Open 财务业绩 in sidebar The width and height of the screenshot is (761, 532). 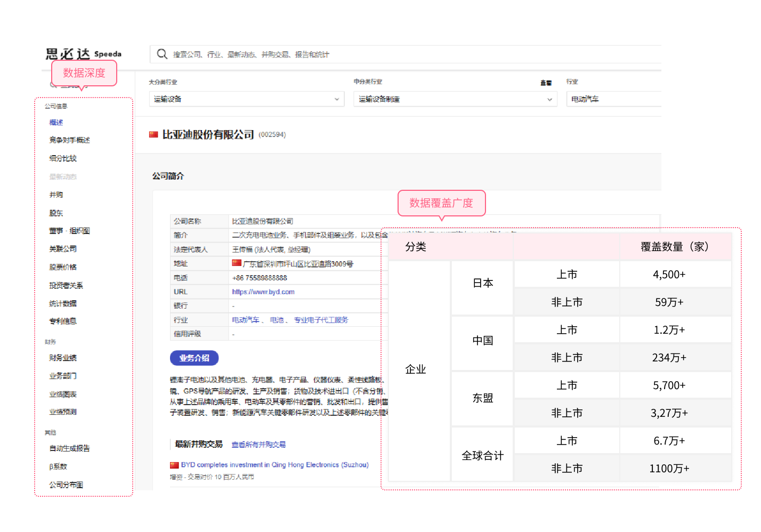[63, 358]
